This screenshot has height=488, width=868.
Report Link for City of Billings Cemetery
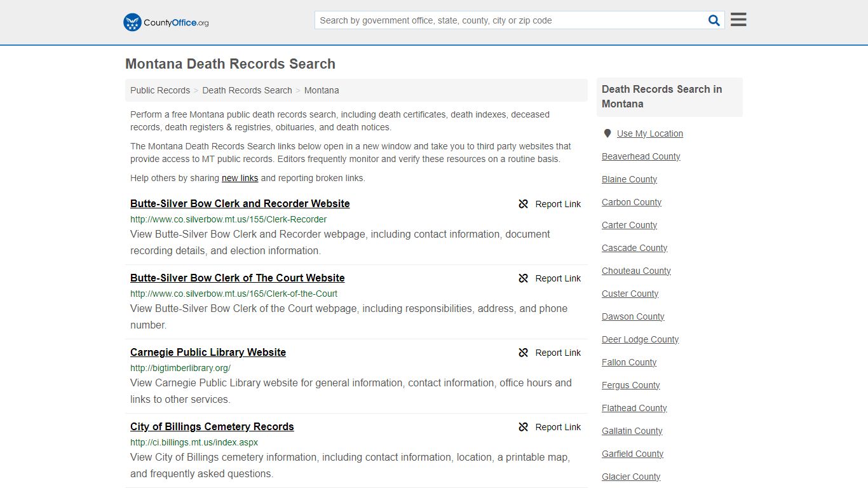tap(550, 427)
